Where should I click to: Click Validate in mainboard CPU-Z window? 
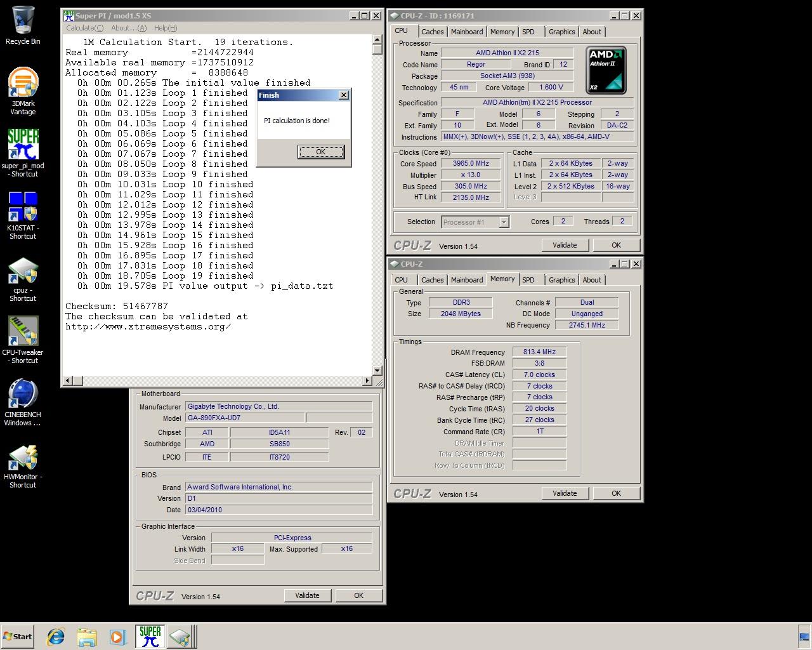tap(307, 595)
